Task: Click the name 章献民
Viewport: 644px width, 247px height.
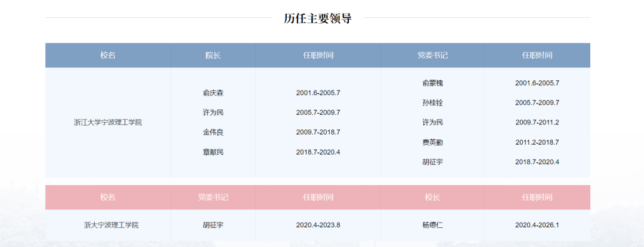Action: [213, 152]
